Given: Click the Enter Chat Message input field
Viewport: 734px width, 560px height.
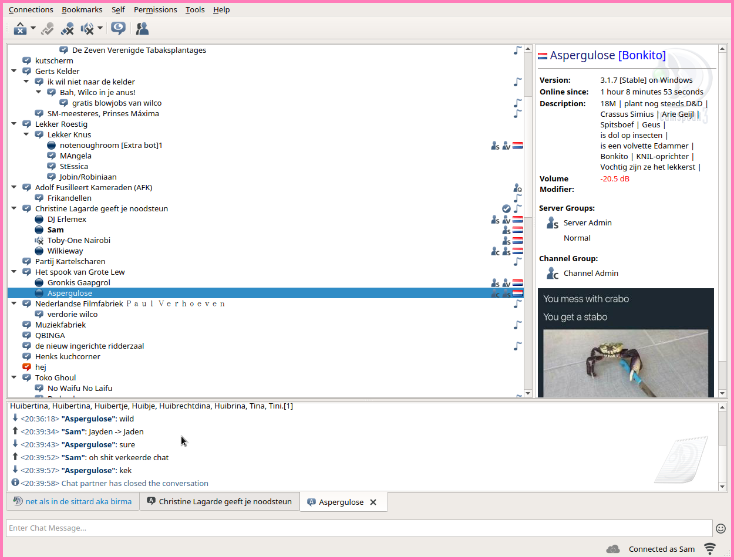Looking at the screenshot, I should click(x=358, y=528).
